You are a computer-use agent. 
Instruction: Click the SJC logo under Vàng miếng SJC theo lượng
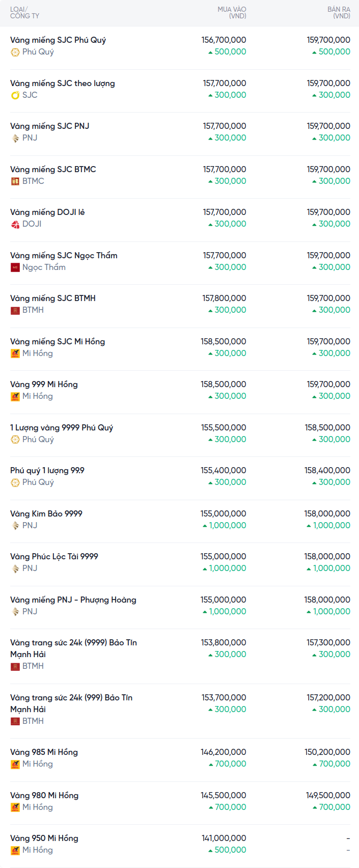tap(15, 95)
